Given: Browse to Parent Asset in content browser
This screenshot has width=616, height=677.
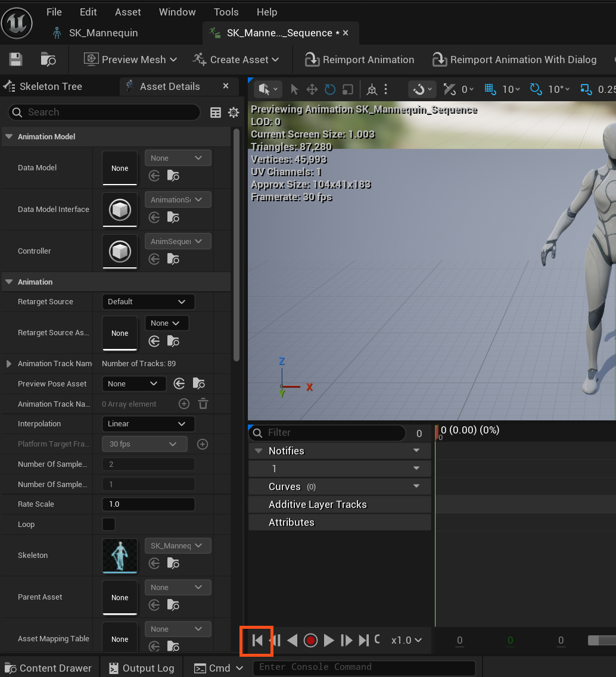Looking at the screenshot, I should pos(173,605).
